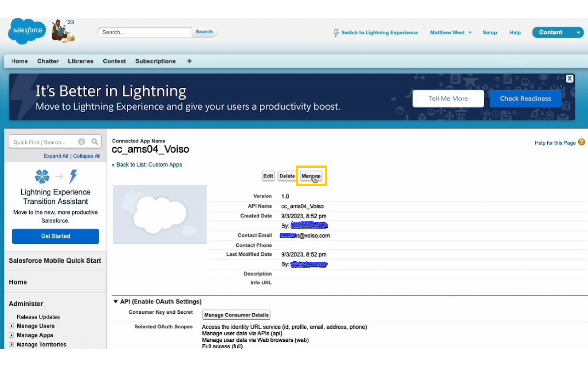
Task: Open the Matthew West user menu
Action: tap(451, 33)
